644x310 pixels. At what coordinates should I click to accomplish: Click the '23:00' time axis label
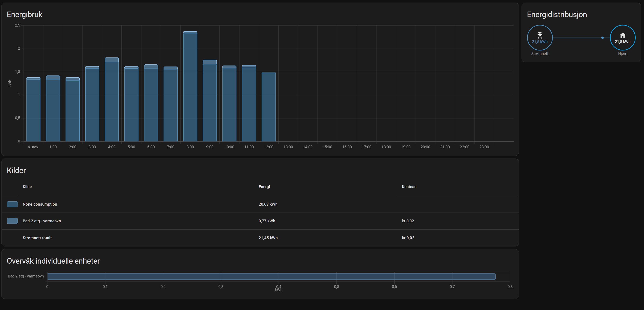tap(484, 147)
